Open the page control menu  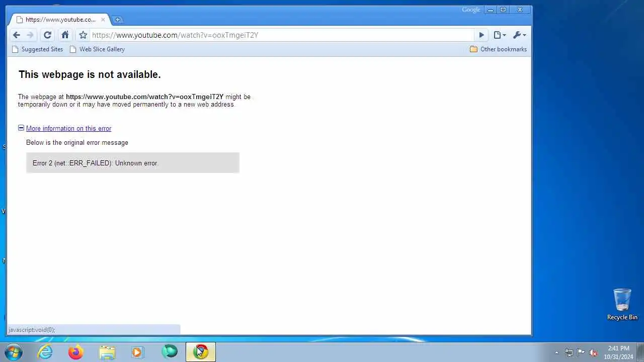(500, 35)
